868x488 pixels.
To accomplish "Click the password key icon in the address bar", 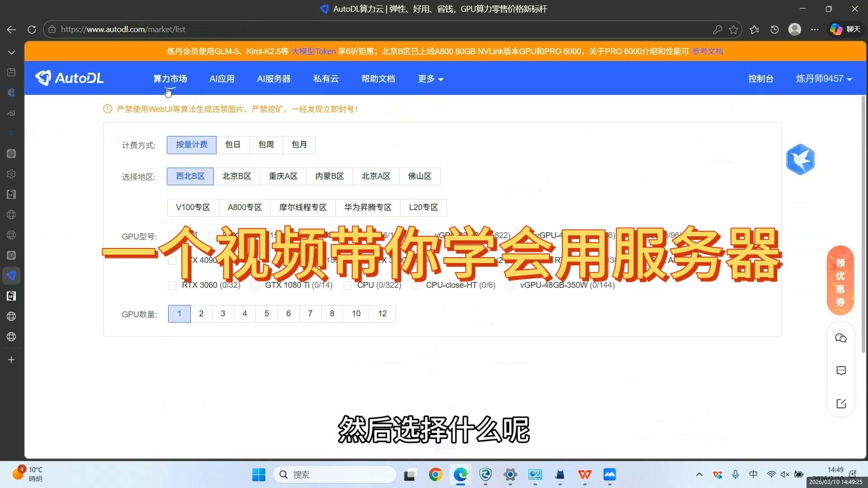I will 717,29.
